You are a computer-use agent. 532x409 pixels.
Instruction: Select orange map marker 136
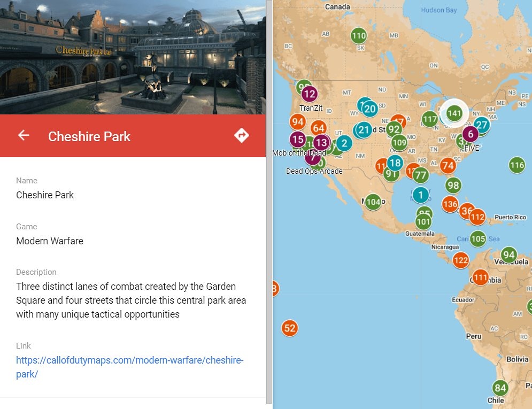[x=450, y=204]
